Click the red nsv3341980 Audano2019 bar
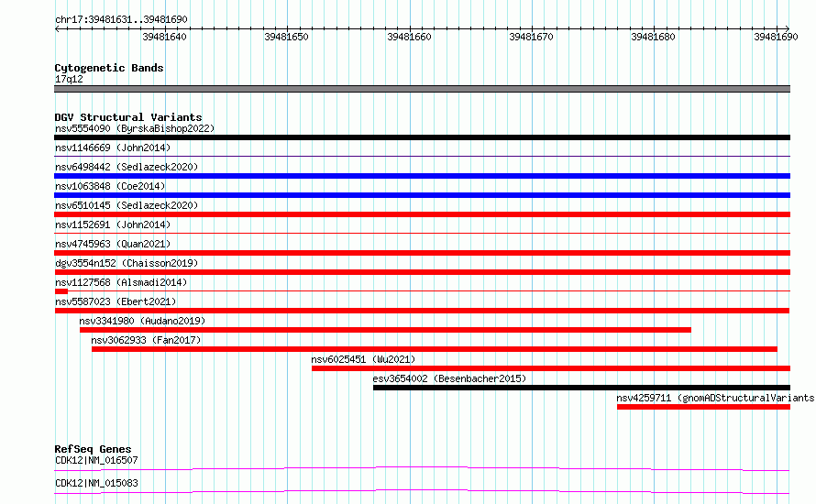The height and width of the screenshot is (504, 816). (385, 330)
